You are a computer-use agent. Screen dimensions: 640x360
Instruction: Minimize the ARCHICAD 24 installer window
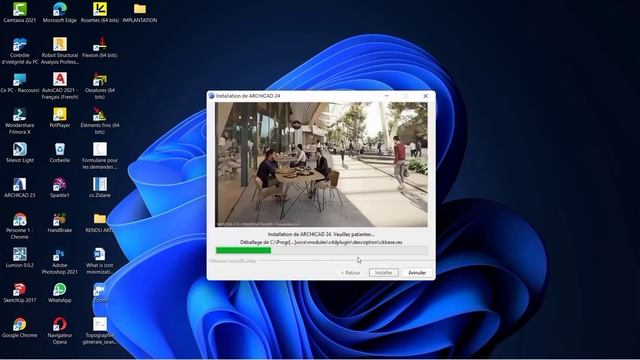click(387, 96)
